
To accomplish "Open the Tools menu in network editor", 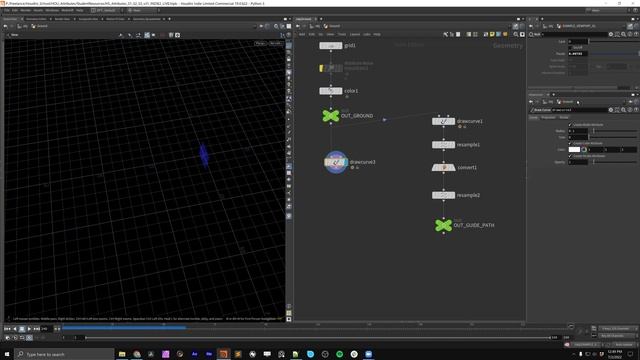I will click(342, 34).
